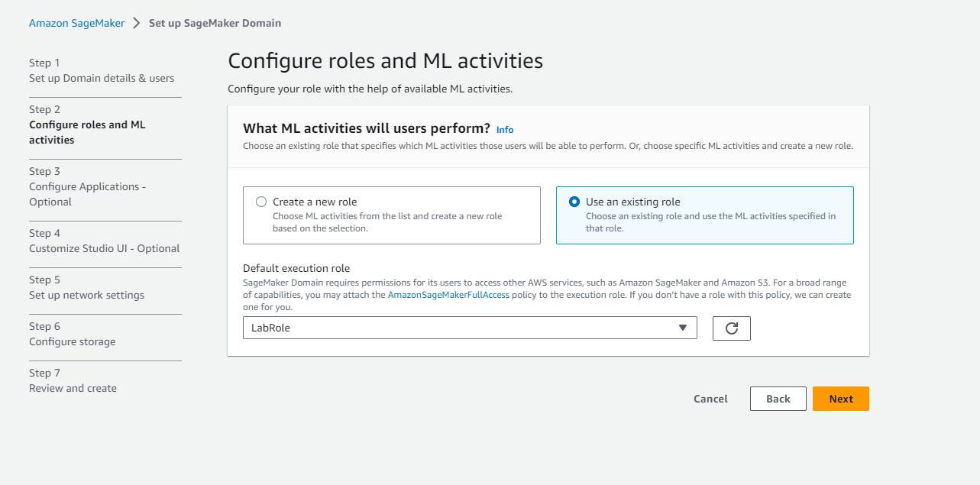Viewport: 980px width, 485px height.
Task: Open Step 4 Customize Studio UI
Action: [105, 241]
